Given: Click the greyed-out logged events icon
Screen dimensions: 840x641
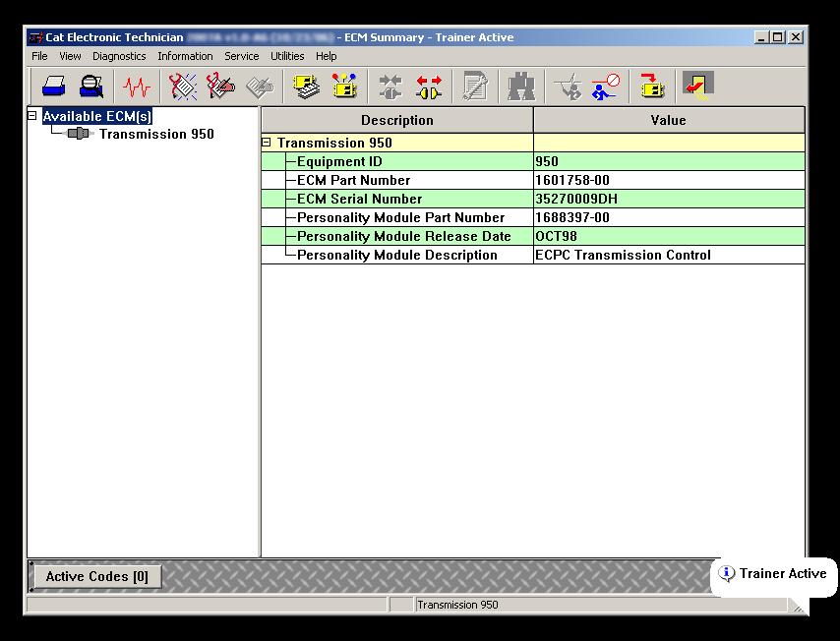Looking at the screenshot, I should click(260, 87).
